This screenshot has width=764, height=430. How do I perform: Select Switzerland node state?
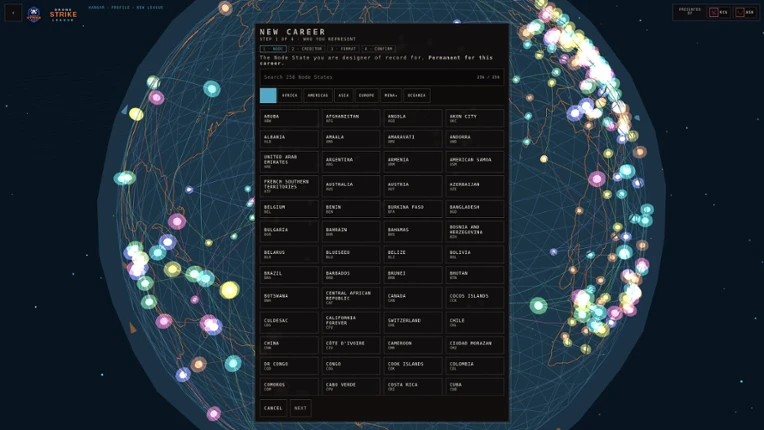[413, 322]
